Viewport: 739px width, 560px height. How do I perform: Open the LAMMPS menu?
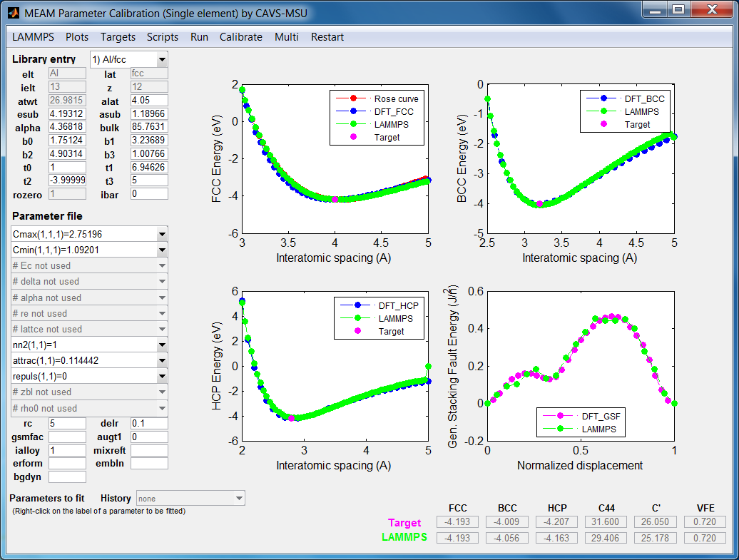point(33,37)
